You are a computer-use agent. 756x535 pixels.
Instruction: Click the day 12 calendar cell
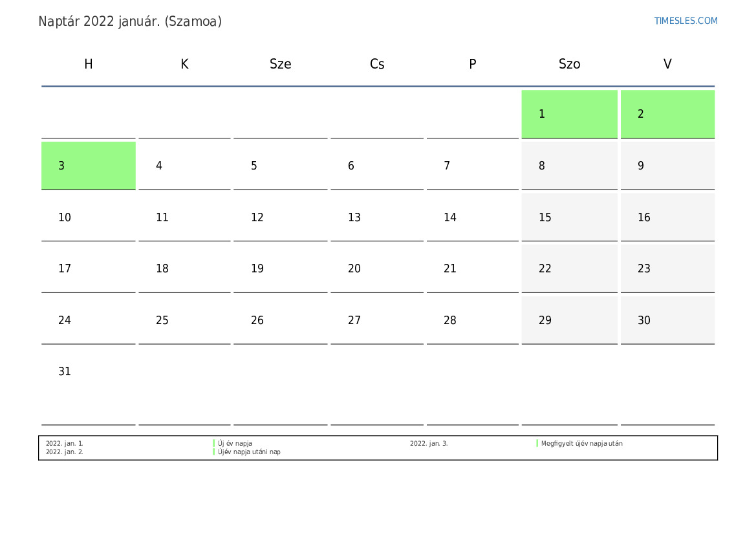pos(280,217)
